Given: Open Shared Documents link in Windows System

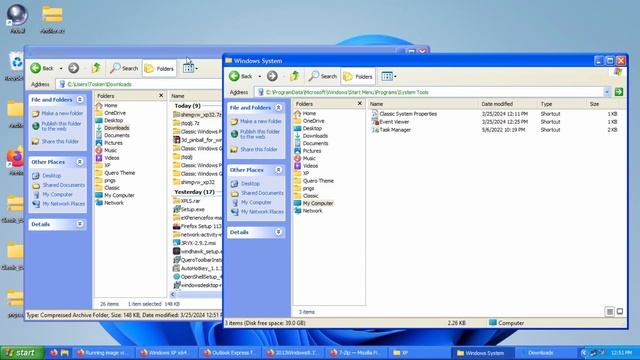Looking at the screenshot, I should coord(262,193).
